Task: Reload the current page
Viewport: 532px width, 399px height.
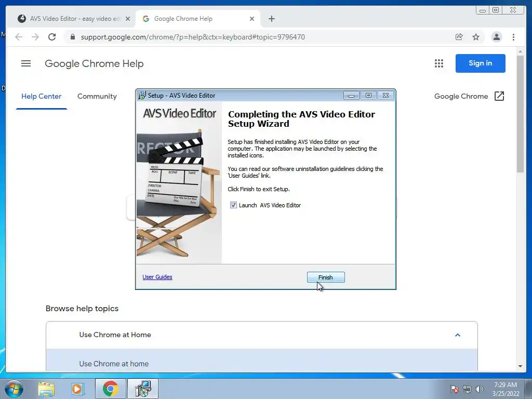Action: pos(52,37)
